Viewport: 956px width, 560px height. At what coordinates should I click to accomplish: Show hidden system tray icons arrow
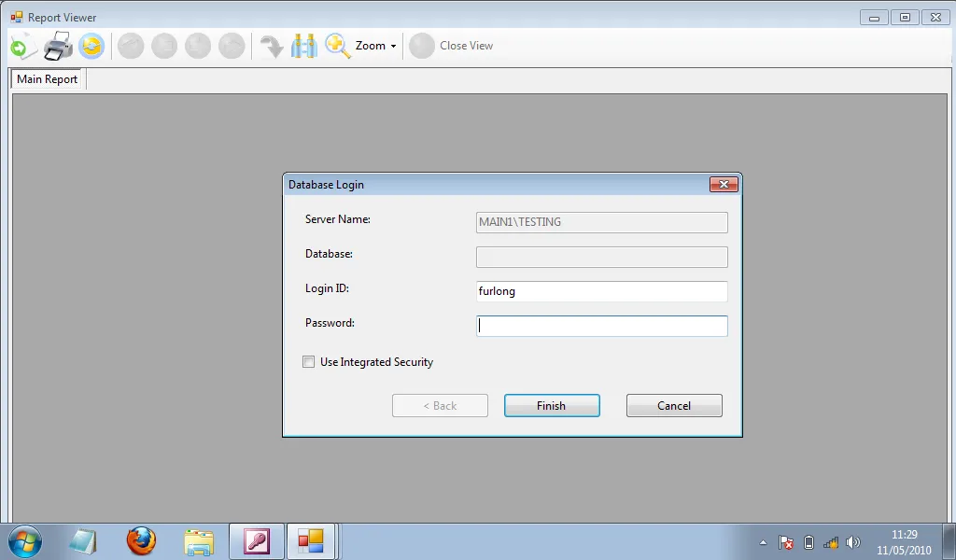[x=763, y=542]
